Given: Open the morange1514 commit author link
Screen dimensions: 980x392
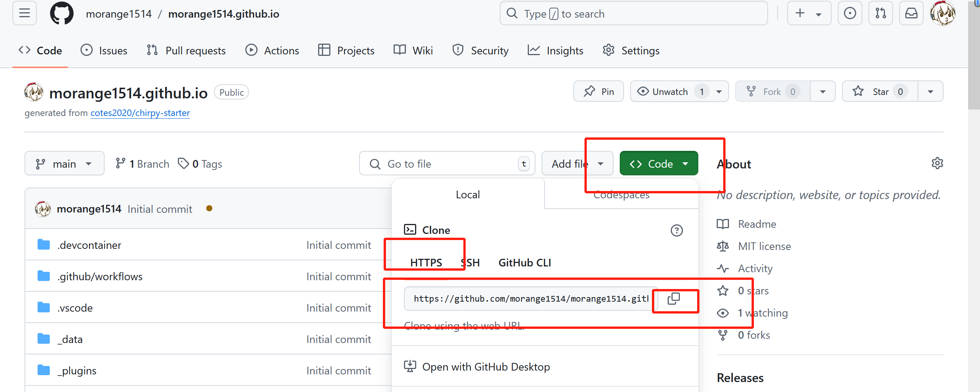Looking at the screenshot, I should tap(89, 209).
